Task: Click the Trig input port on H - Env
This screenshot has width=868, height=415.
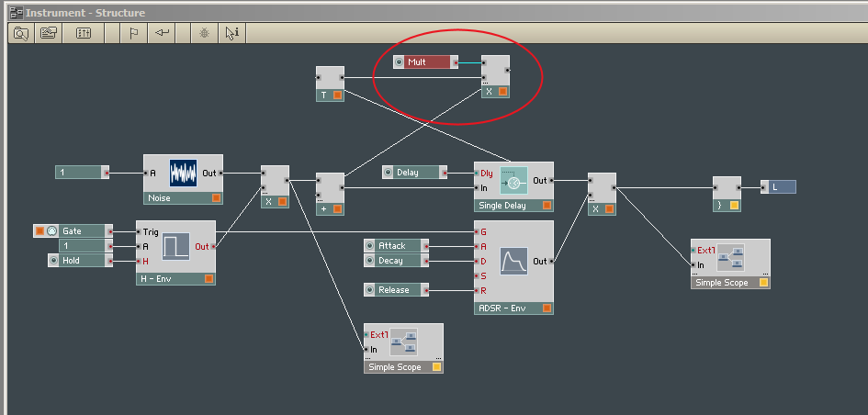Action: pos(139,232)
